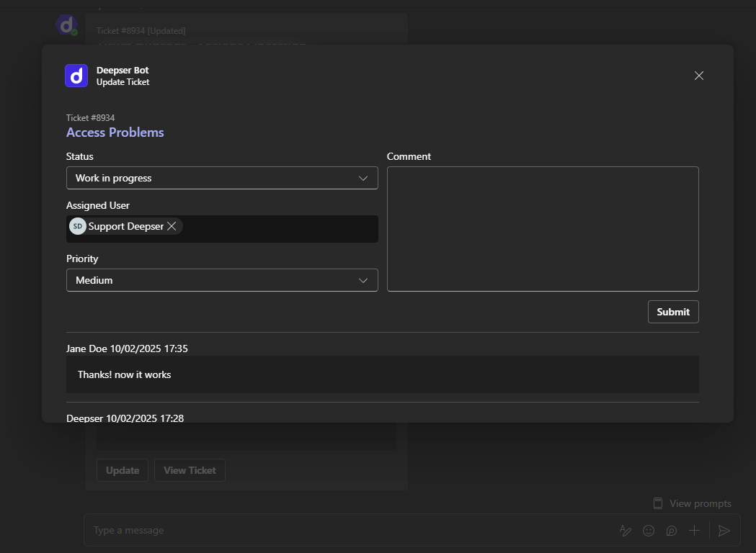Select Jane Doe comment timestamp header
Screen dimensions: 756x553
point(127,349)
